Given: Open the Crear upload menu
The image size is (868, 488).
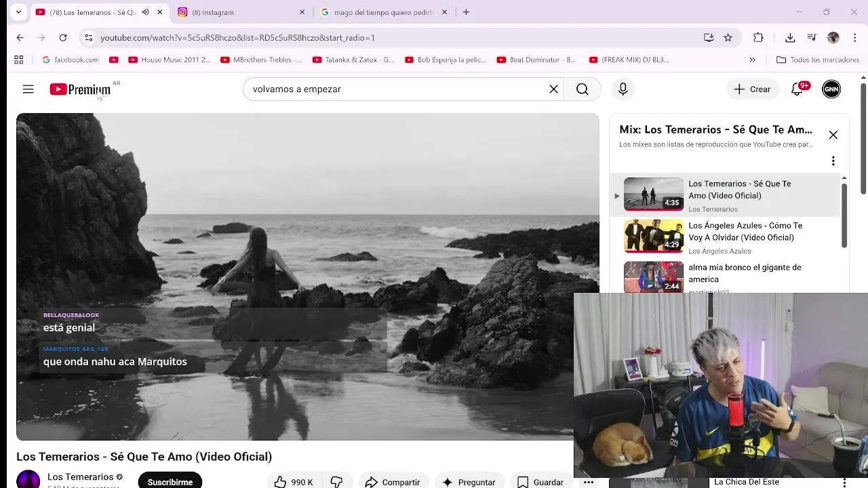Looking at the screenshot, I should [752, 89].
